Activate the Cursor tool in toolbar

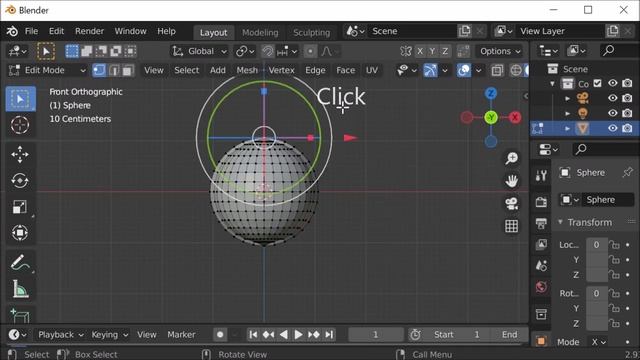(x=20, y=125)
